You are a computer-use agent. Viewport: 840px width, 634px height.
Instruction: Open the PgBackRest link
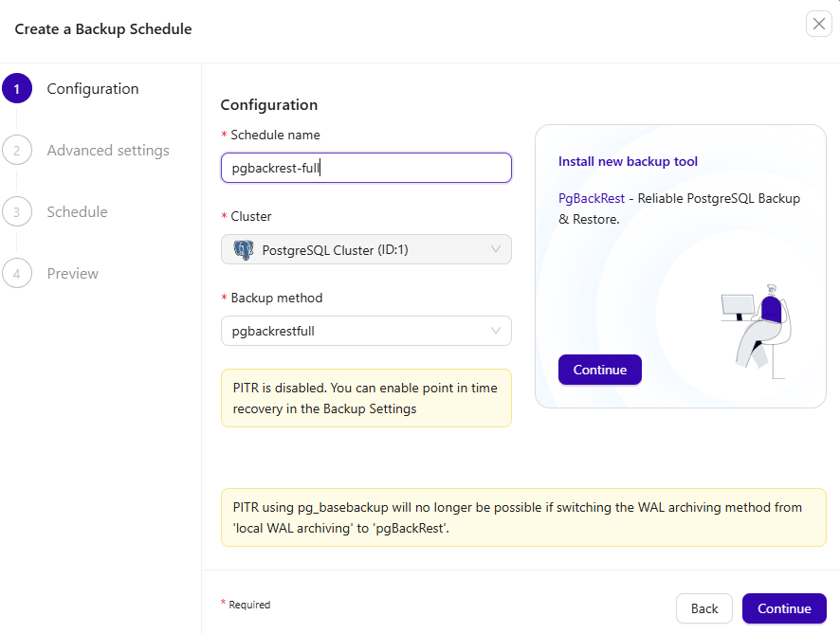[x=591, y=199]
